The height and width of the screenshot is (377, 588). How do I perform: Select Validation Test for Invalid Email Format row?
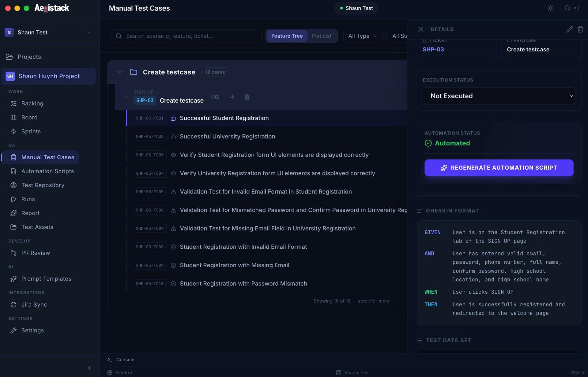pyautogui.click(x=266, y=192)
